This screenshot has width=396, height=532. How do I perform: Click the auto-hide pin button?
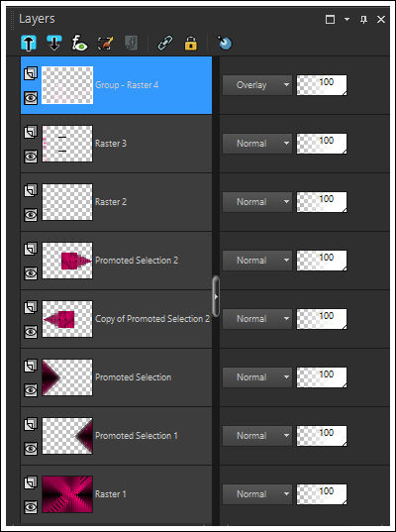[x=363, y=20]
